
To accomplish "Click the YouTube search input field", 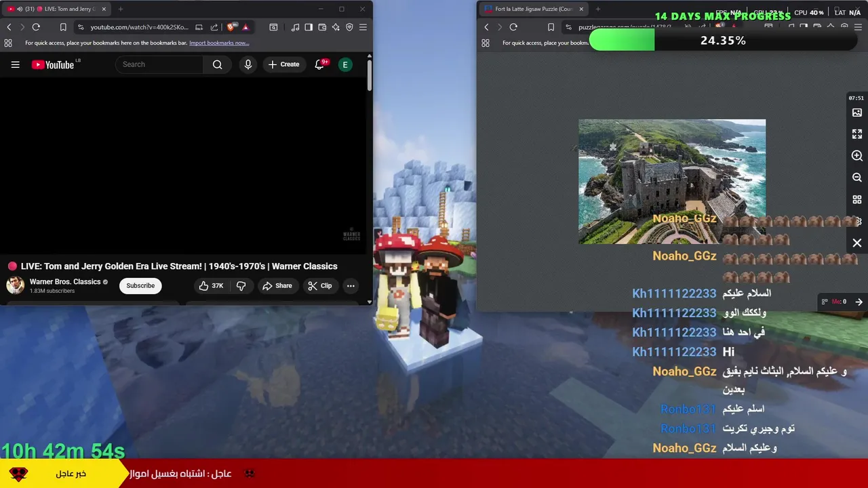I will point(160,64).
